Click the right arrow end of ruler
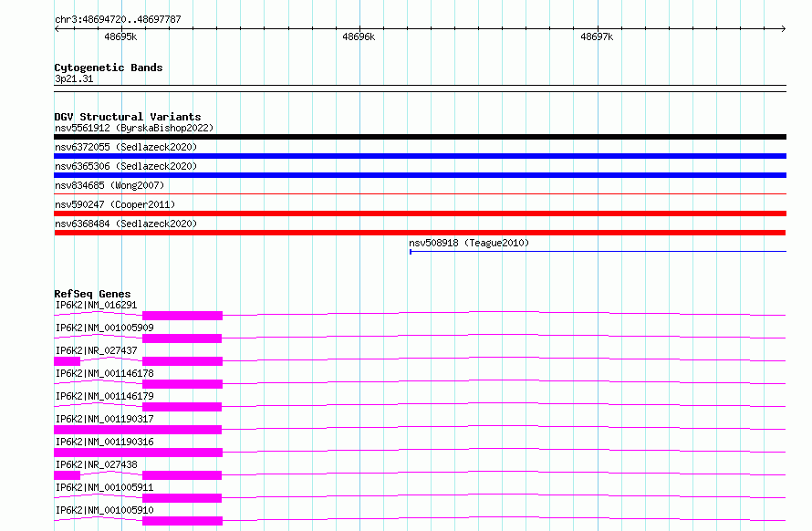The height and width of the screenshot is (531, 812). (x=784, y=29)
